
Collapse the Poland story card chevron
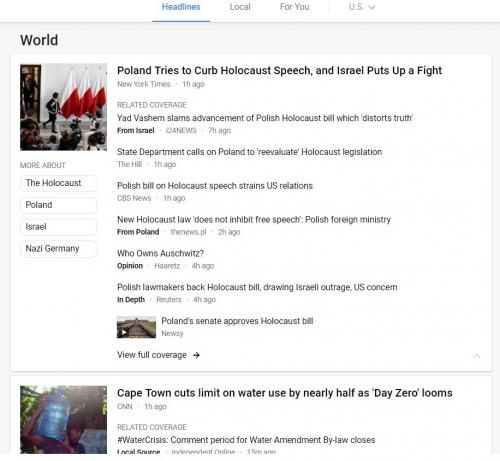pyautogui.click(x=477, y=356)
